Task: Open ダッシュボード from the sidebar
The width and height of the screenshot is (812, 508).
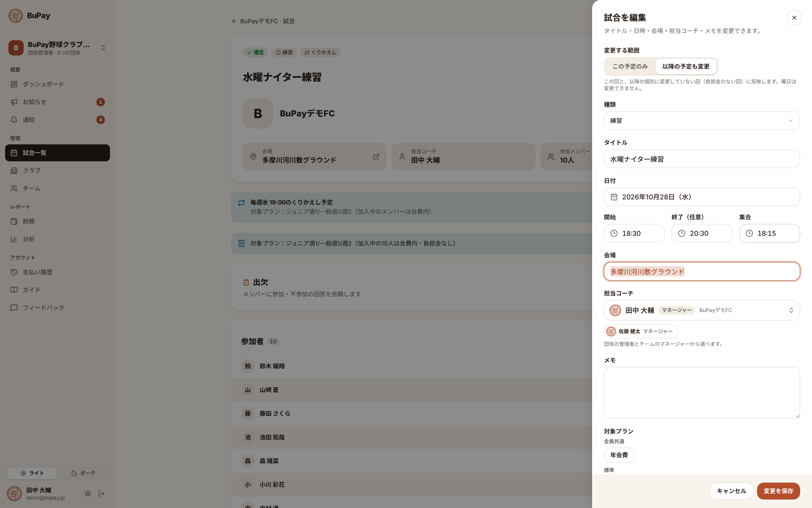Action: coord(57,84)
